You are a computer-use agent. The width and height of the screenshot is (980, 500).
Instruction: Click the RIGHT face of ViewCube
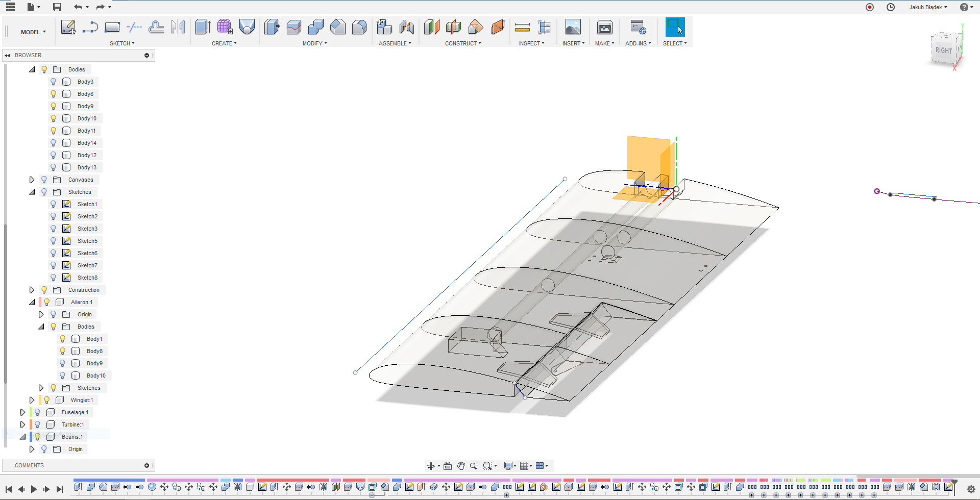944,50
